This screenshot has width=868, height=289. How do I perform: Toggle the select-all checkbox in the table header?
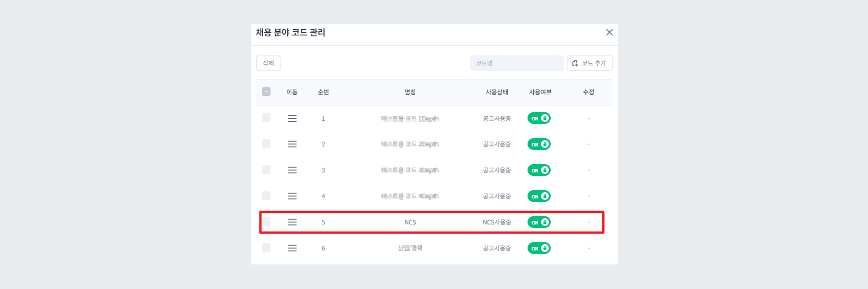(266, 91)
